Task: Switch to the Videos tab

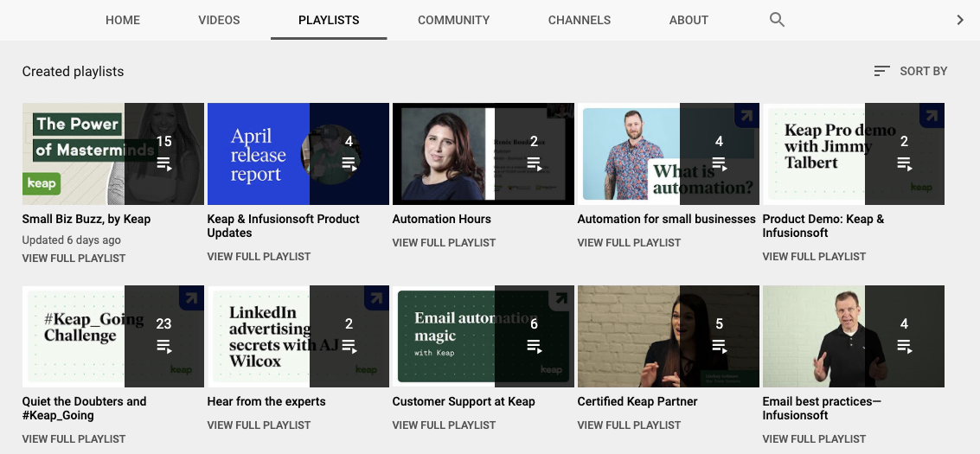Action: [x=219, y=20]
